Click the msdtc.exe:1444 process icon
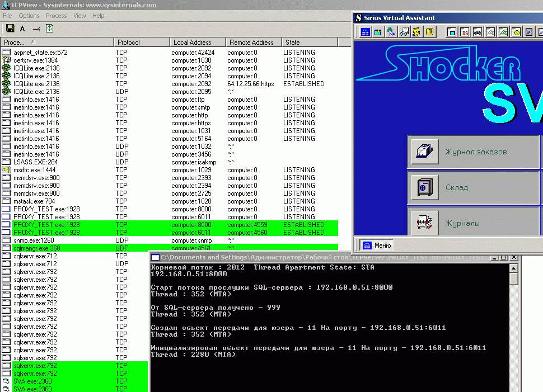This screenshot has height=392, width=543. [6, 170]
